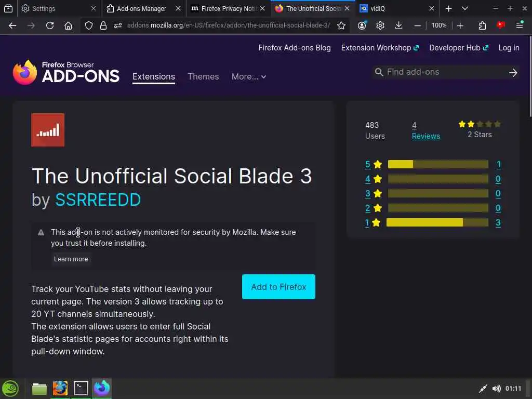Expand the More... dropdown
This screenshot has width=532, height=399.
(x=249, y=77)
